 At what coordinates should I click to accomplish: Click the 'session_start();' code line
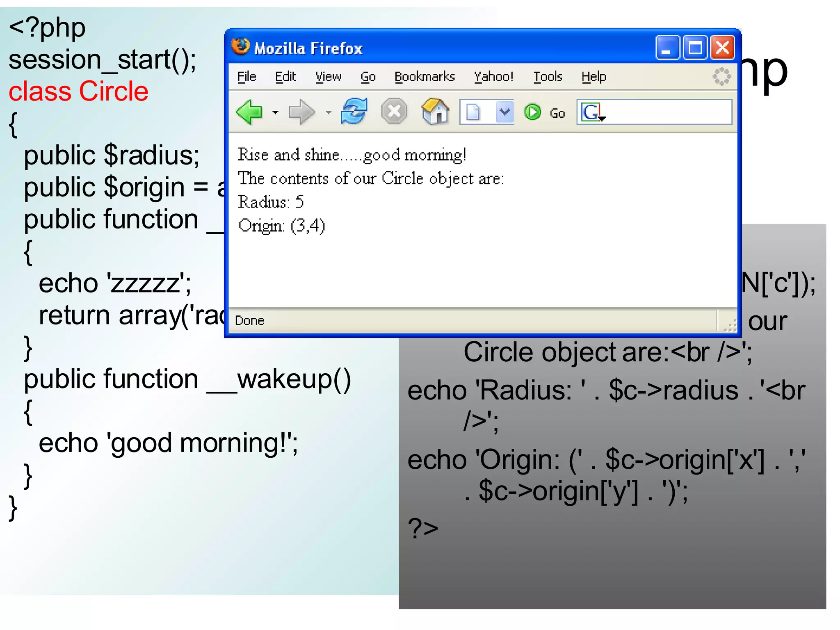(x=103, y=60)
